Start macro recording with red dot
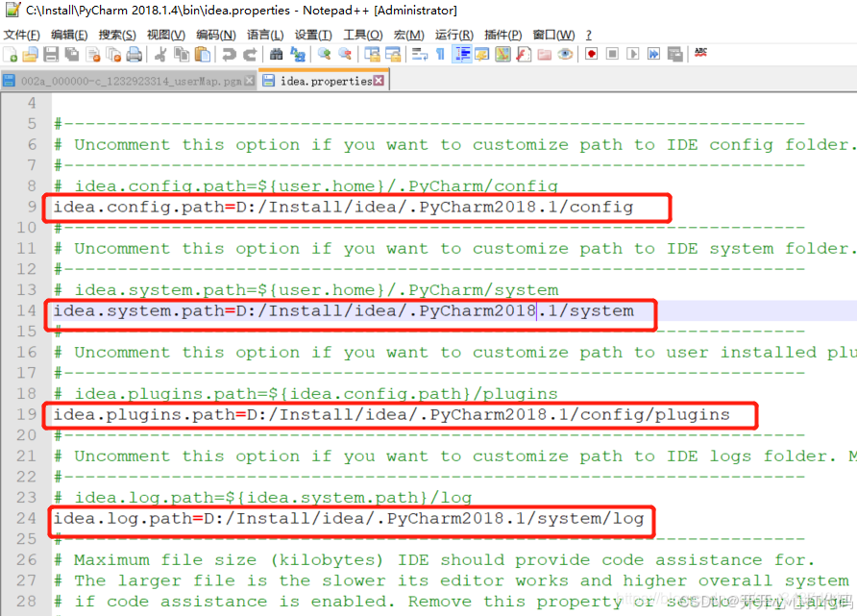 (x=592, y=54)
